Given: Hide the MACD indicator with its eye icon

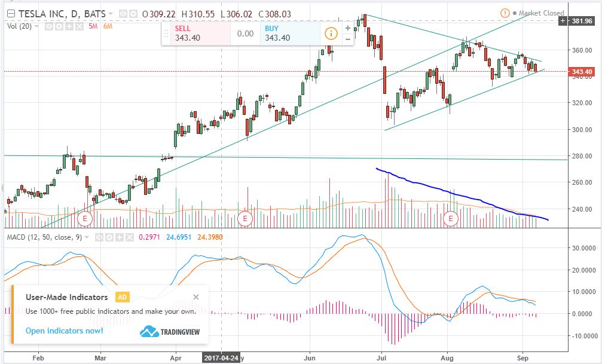Looking at the screenshot, I should (99, 238).
